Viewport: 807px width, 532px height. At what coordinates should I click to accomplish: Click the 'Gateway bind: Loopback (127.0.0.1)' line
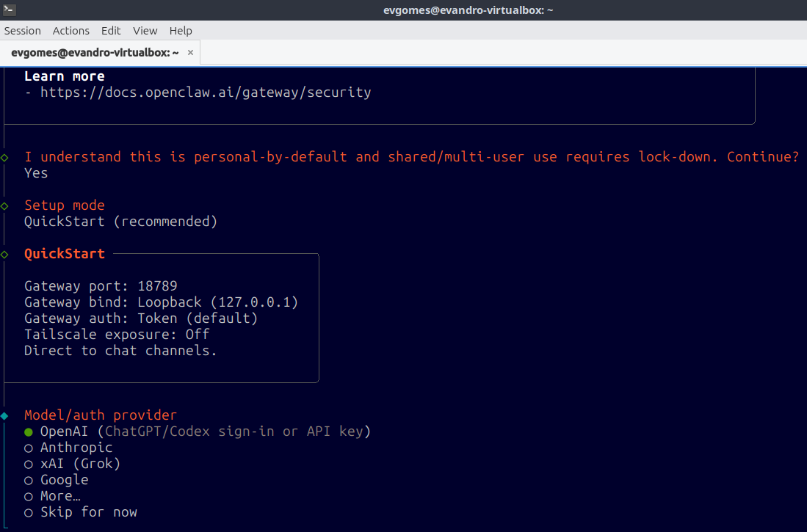(161, 302)
